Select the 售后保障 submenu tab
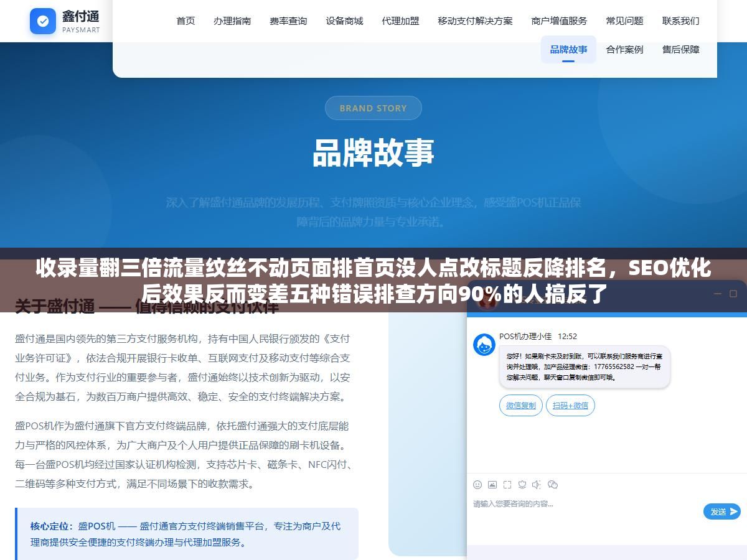The image size is (747, 560). point(680,49)
